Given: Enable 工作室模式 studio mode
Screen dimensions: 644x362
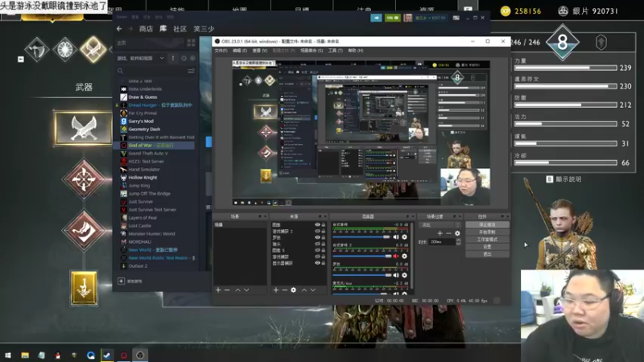Looking at the screenshot, I should point(488,240).
